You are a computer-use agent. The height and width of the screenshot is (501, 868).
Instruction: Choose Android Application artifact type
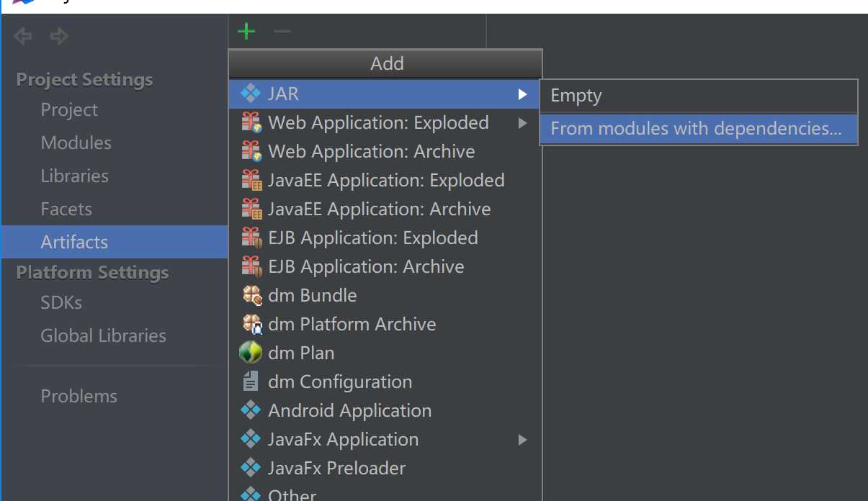click(385, 410)
